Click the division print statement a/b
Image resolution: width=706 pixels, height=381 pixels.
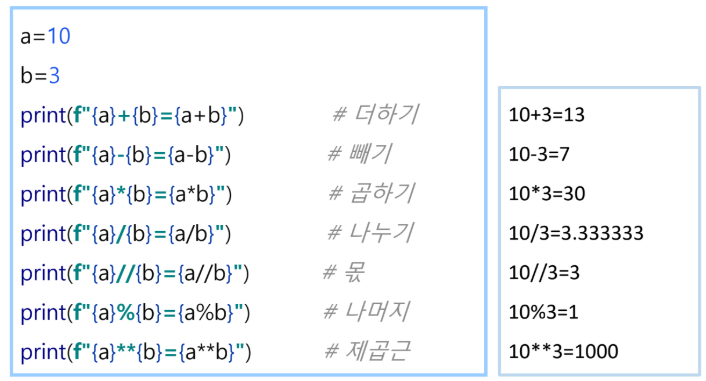pos(126,234)
